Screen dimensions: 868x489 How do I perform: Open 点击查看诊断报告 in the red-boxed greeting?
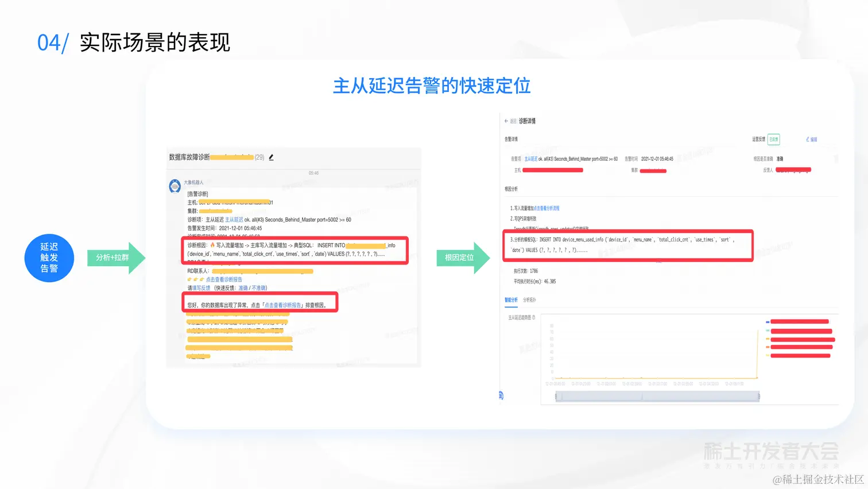[283, 305]
